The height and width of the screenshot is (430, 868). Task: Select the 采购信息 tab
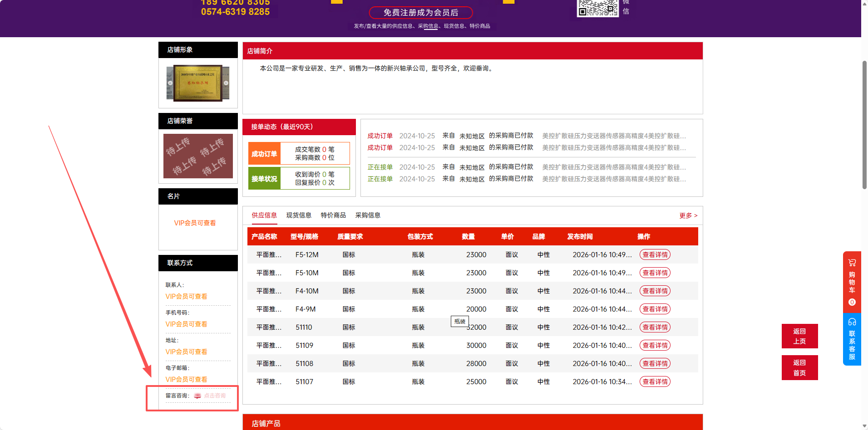368,215
